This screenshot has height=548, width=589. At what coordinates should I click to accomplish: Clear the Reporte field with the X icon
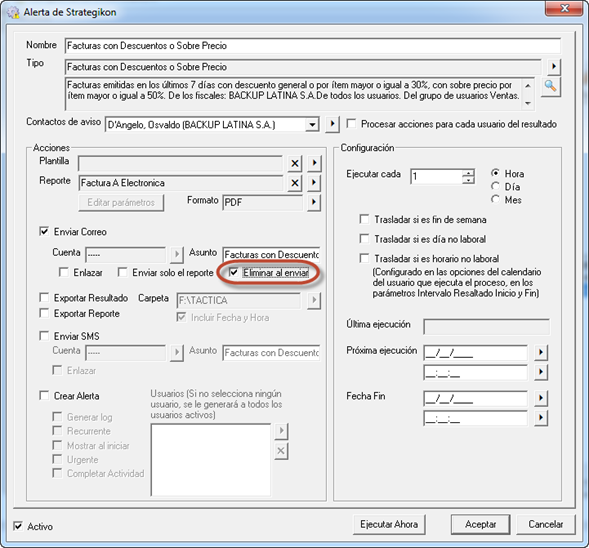[295, 183]
